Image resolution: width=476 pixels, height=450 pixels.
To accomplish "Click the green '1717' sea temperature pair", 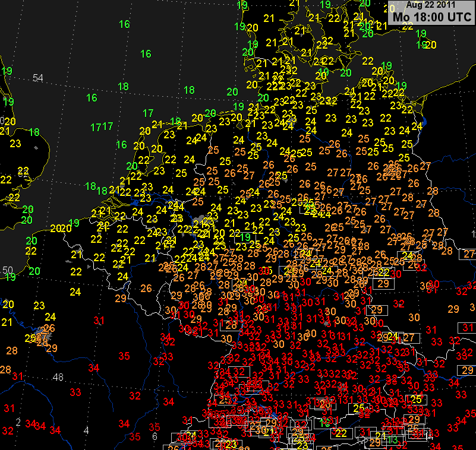I will pos(102,127).
